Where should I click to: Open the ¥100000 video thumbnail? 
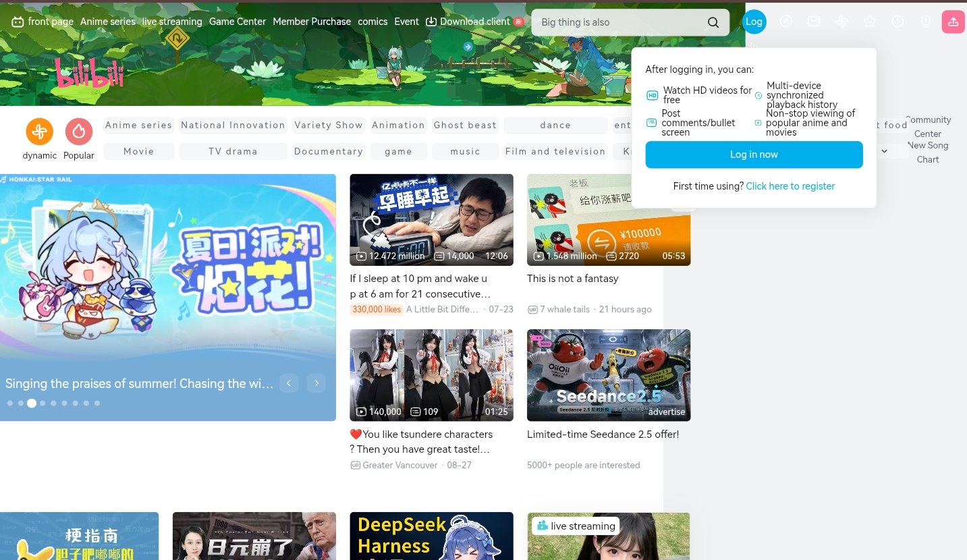click(x=609, y=220)
